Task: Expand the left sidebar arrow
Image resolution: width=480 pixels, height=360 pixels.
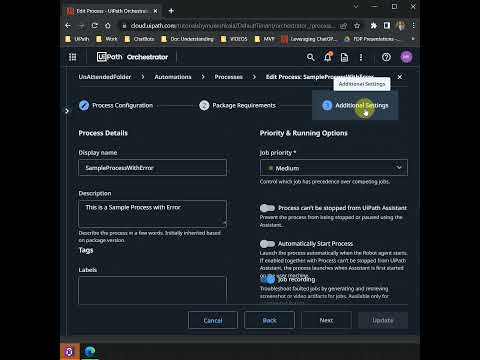Action: tap(67, 111)
